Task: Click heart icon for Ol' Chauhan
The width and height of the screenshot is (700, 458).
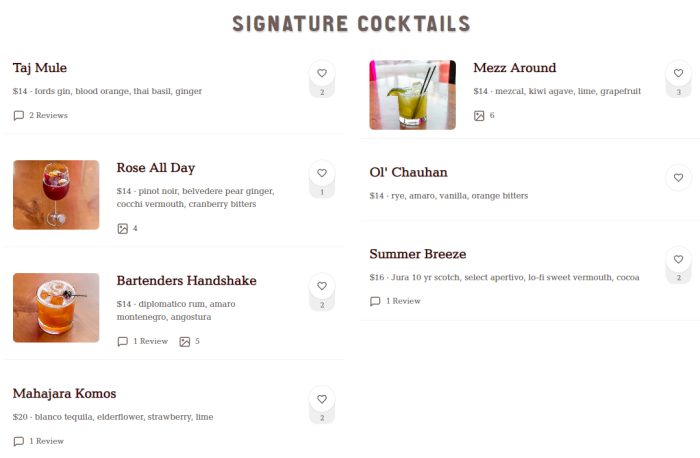Action: (678, 178)
